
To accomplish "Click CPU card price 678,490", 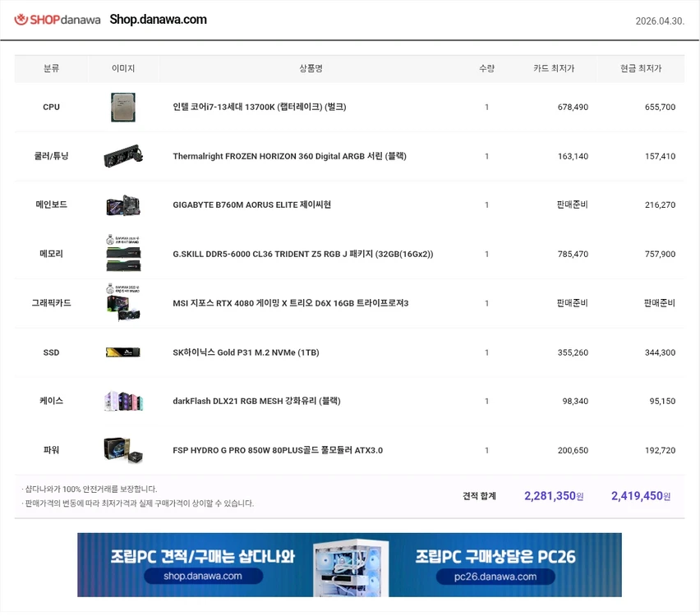I will point(573,107).
